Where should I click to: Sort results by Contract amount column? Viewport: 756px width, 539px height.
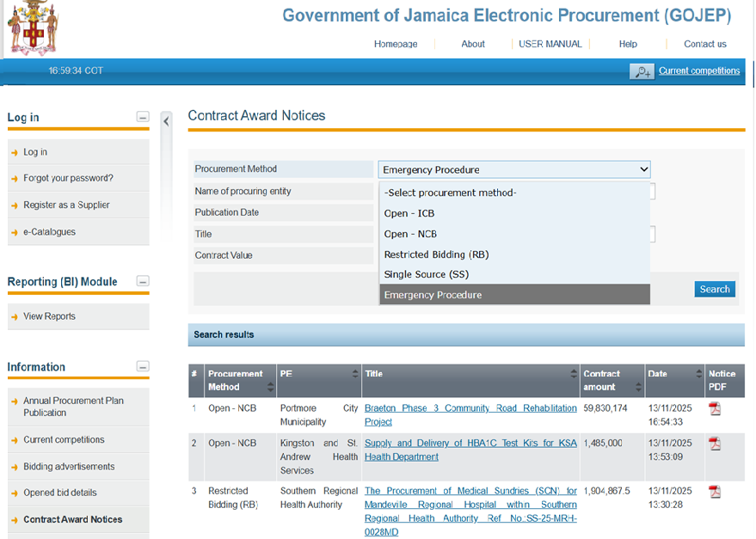point(638,387)
